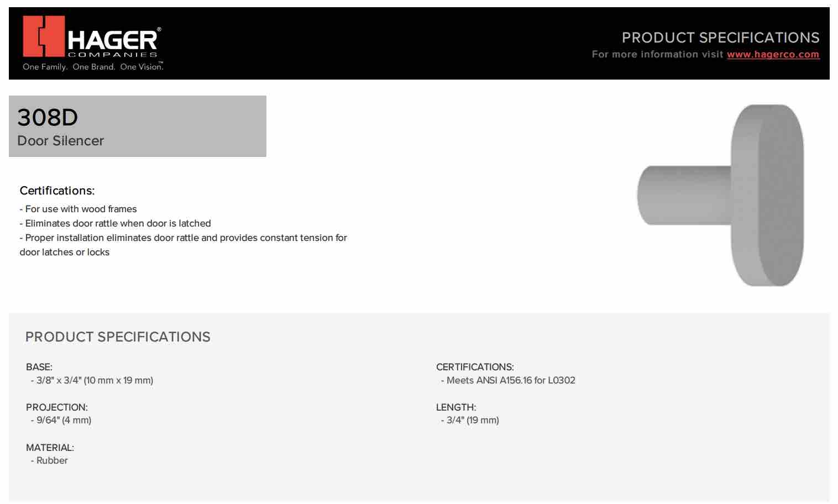Click the 'For use with wood frames' line
This screenshot has height=504, width=838.
coord(78,209)
